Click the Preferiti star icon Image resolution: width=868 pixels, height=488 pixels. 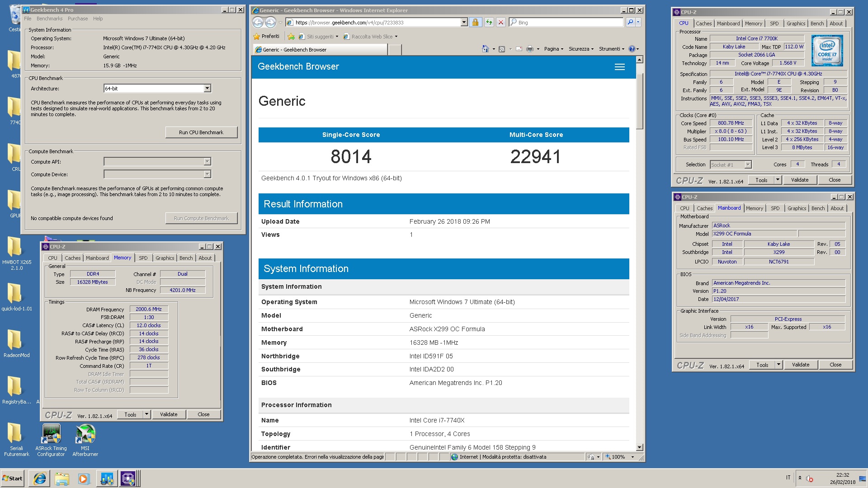(x=257, y=37)
